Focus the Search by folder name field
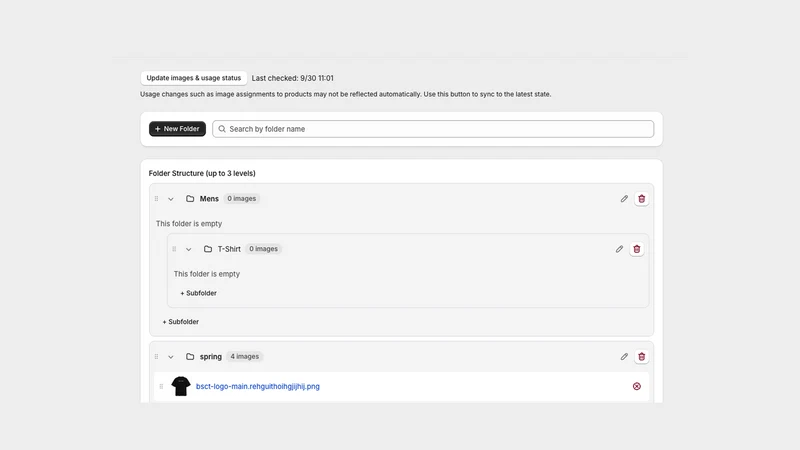The image size is (800, 450). (x=433, y=129)
